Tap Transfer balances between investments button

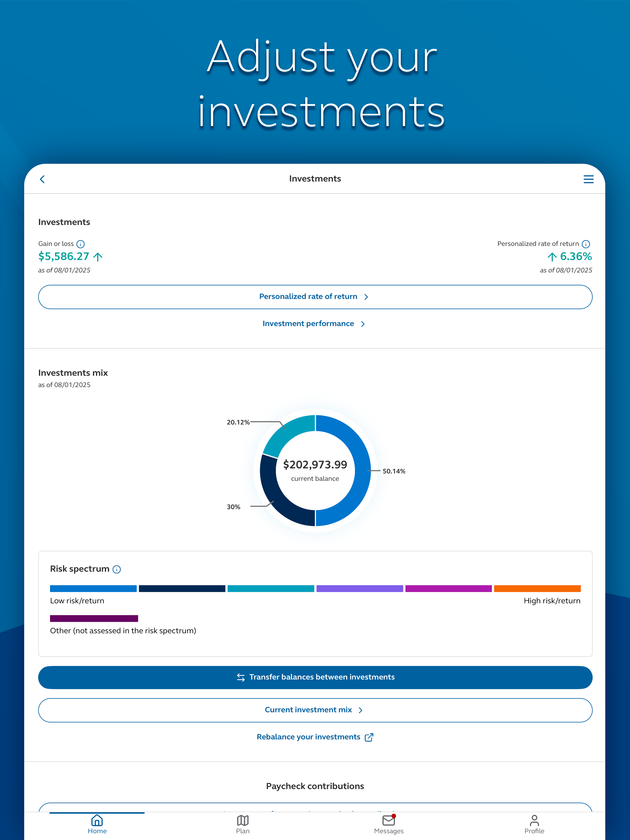[x=315, y=678]
